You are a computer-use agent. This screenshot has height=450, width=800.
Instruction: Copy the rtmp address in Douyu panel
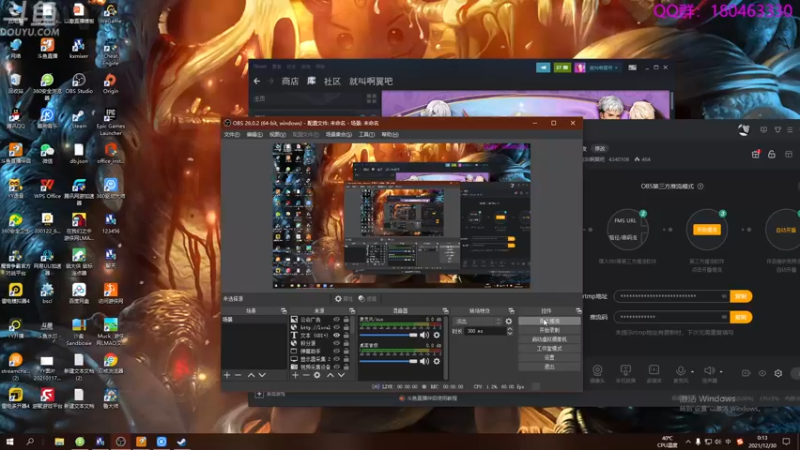741,296
